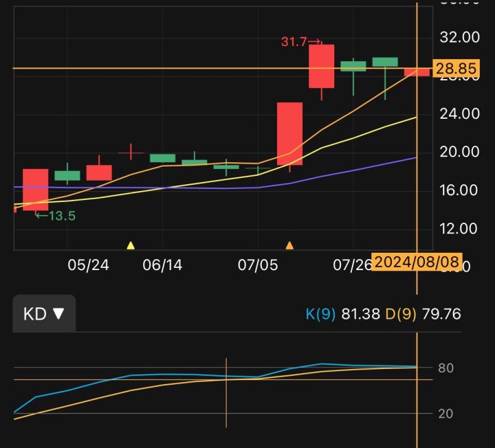Select the 07/05 date on the time axis
The height and width of the screenshot is (448, 495).
click(x=258, y=265)
